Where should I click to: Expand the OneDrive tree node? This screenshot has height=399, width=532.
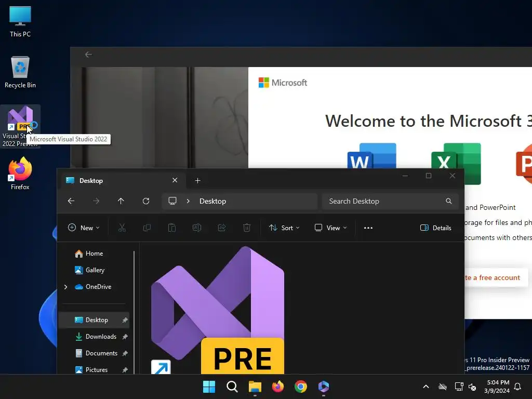tap(66, 287)
